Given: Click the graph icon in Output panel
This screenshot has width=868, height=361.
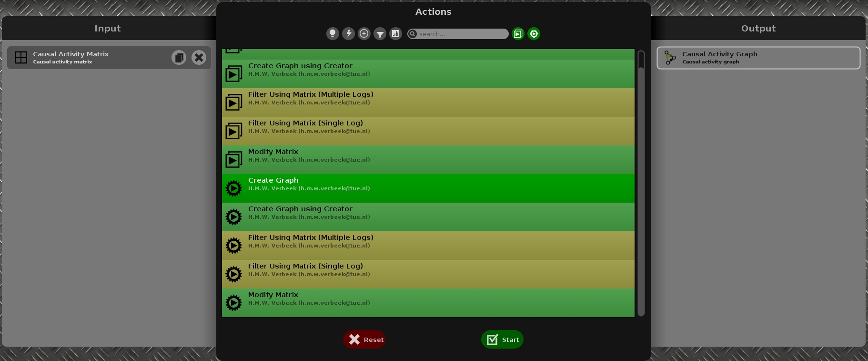Looking at the screenshot, I should (670, 58).
